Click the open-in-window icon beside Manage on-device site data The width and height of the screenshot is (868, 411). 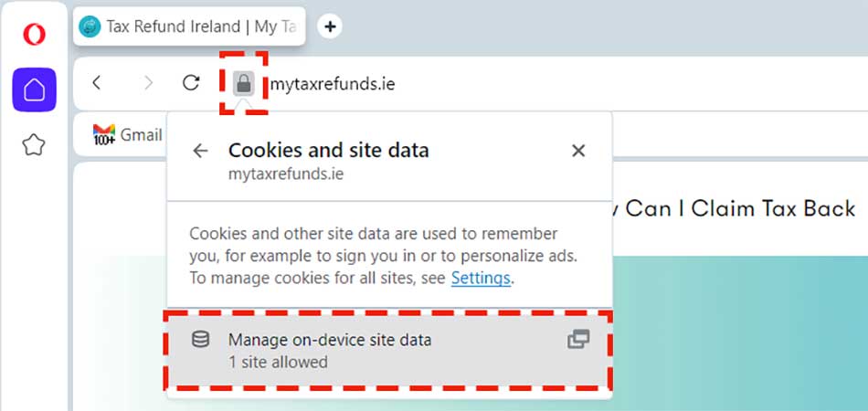pos(578,340)
